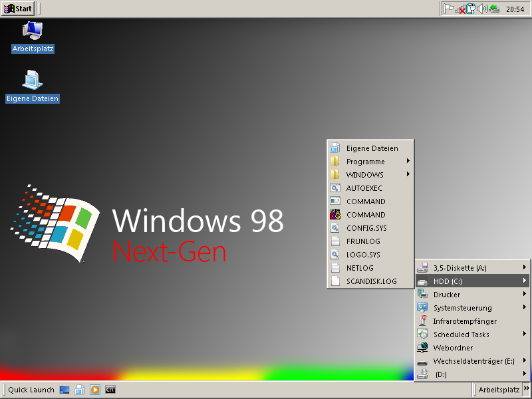Click the Start button
This screenshot has height=399, width=532.
18,9
